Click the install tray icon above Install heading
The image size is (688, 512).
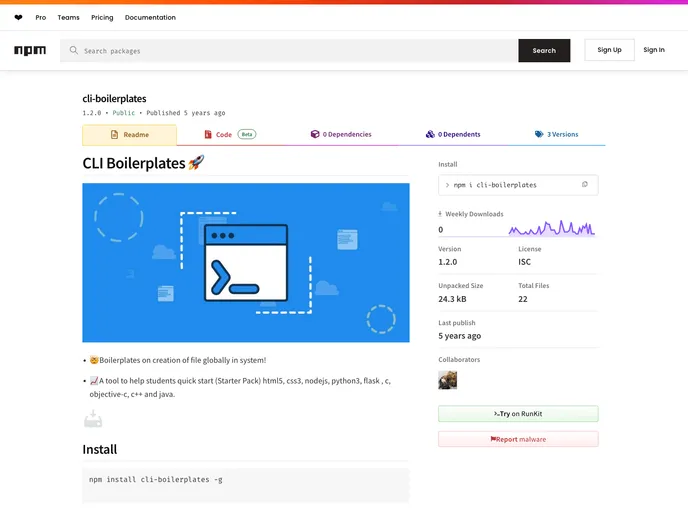93,419
